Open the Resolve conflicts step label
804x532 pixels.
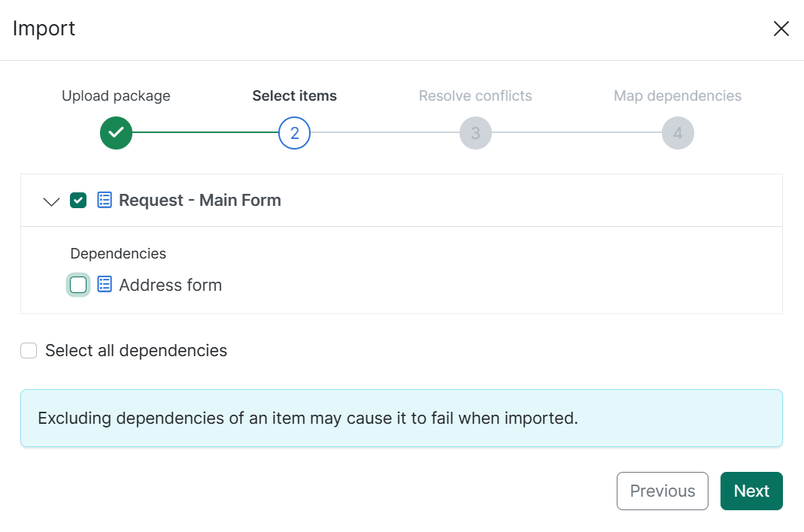click(475, 96)
